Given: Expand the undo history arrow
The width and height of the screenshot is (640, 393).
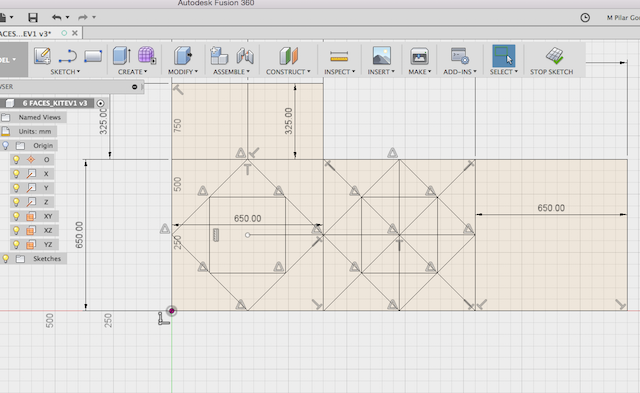Looking at the screenshot, I should pos(68,17).
